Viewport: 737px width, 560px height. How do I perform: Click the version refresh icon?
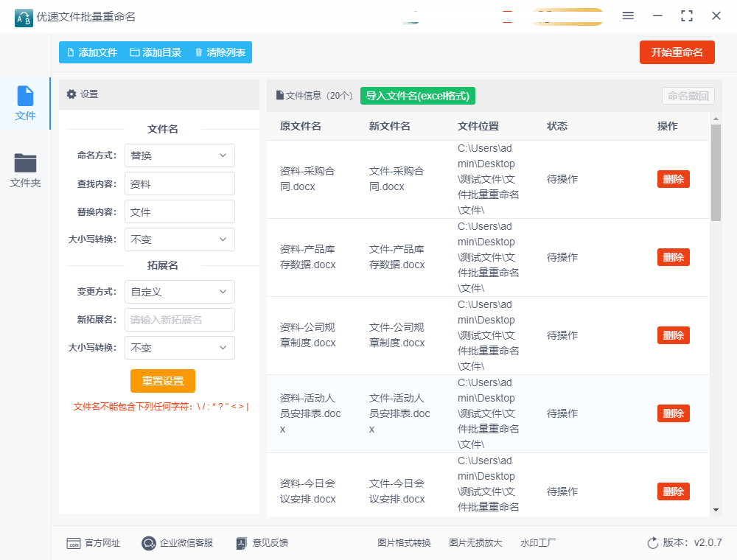point(652,543)
